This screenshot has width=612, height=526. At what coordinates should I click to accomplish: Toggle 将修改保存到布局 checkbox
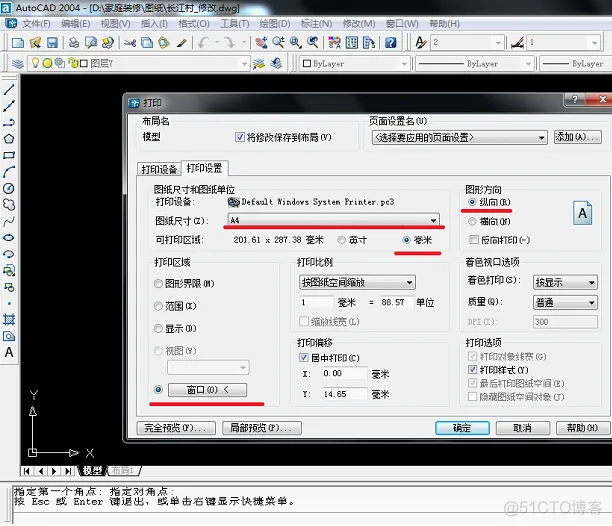240,137
